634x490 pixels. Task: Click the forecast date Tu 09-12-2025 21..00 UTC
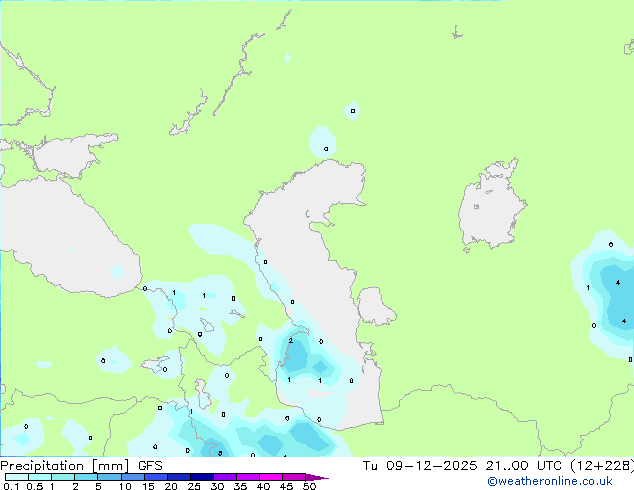(x=462, y=466)
